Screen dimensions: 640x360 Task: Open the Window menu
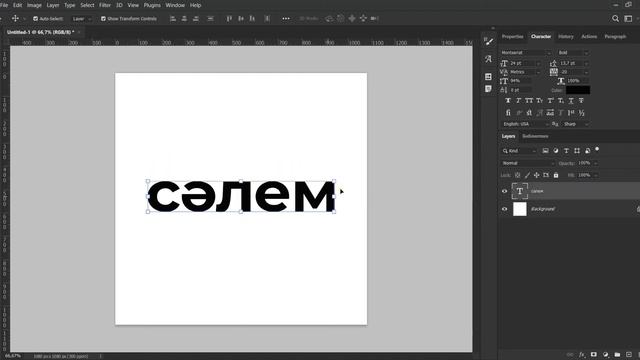click(175, 5)
